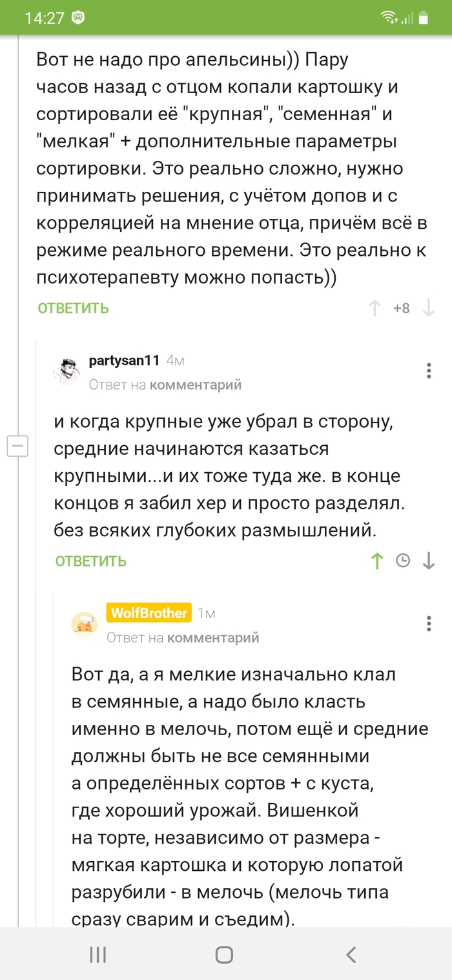Toggle the downvote arrow on partysan11's comment

tap(429, 561)
